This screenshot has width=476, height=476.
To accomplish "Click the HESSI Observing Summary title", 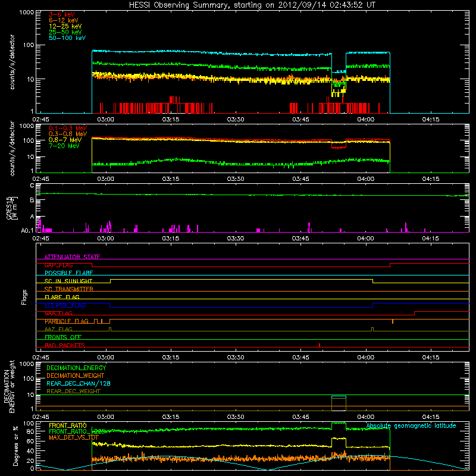I will (252, 5).
